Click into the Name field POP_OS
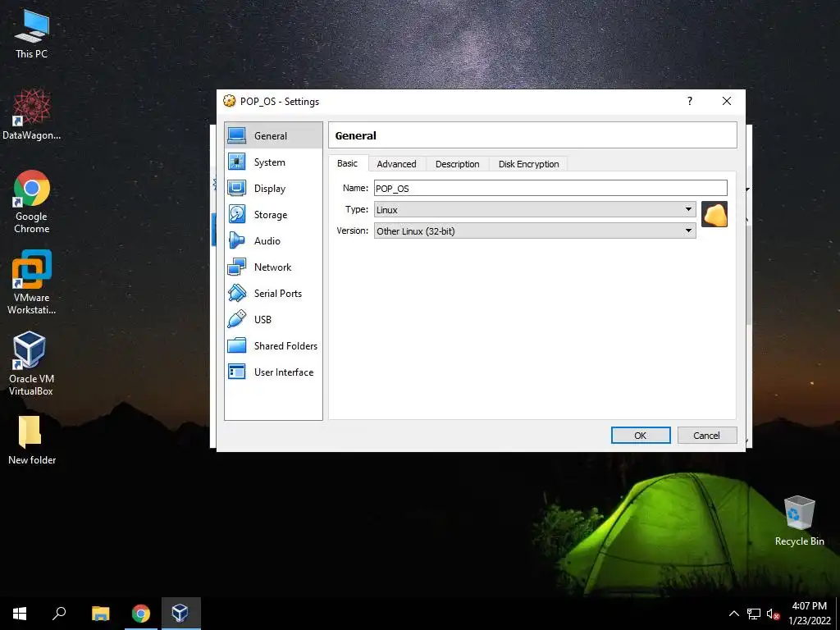Image resolution: width=840 pixels, height=630 pixels. click(x=550, y=188)
